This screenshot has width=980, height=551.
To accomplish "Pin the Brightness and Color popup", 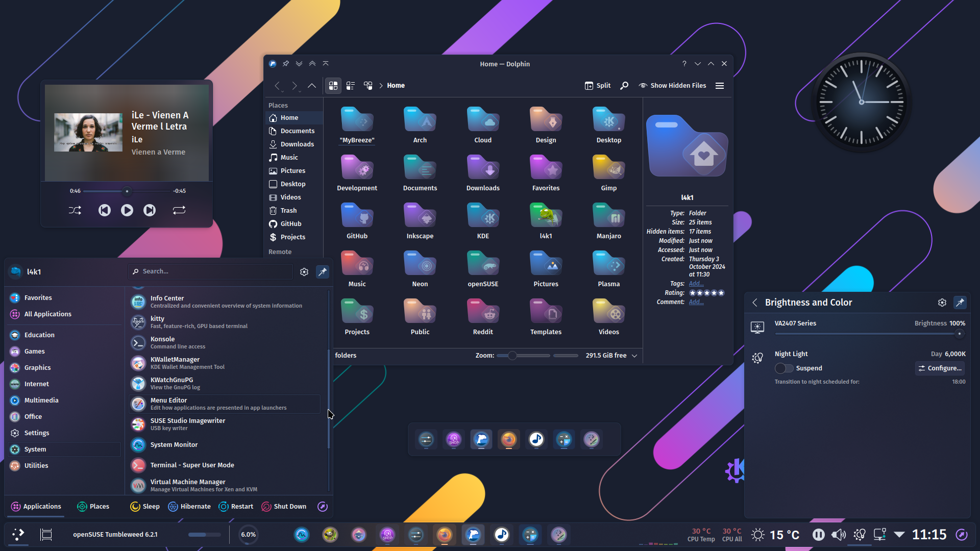I will tap(960, 303).
